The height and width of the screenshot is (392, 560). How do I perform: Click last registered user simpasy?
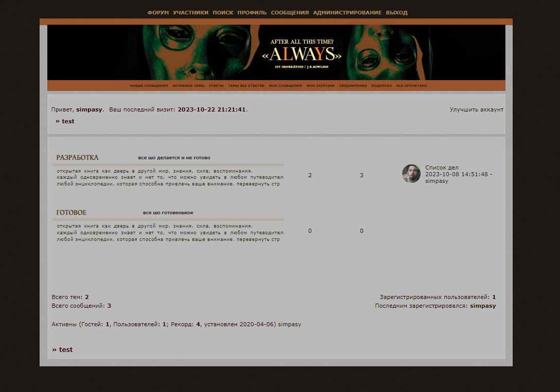point(483,306)
